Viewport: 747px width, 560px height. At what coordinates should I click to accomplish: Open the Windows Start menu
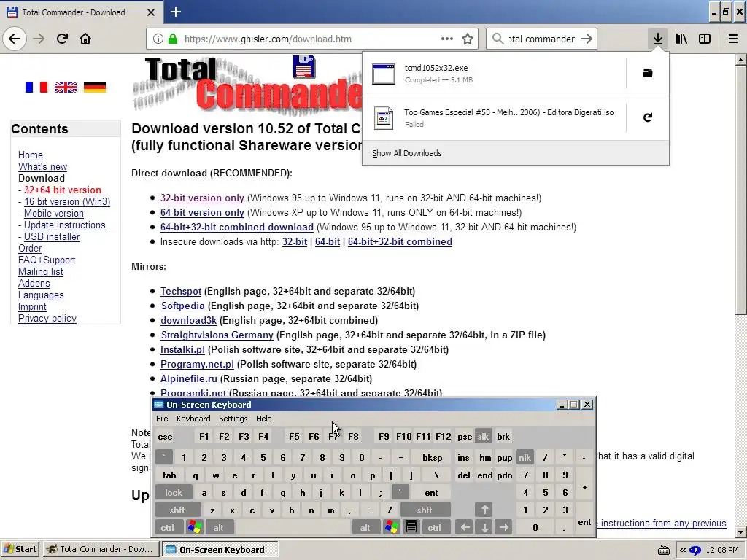pyautogui.click(x=20, y=549)
